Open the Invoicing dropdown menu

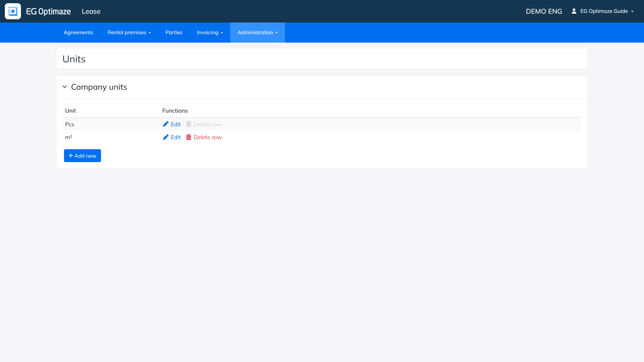pos(210,32)
